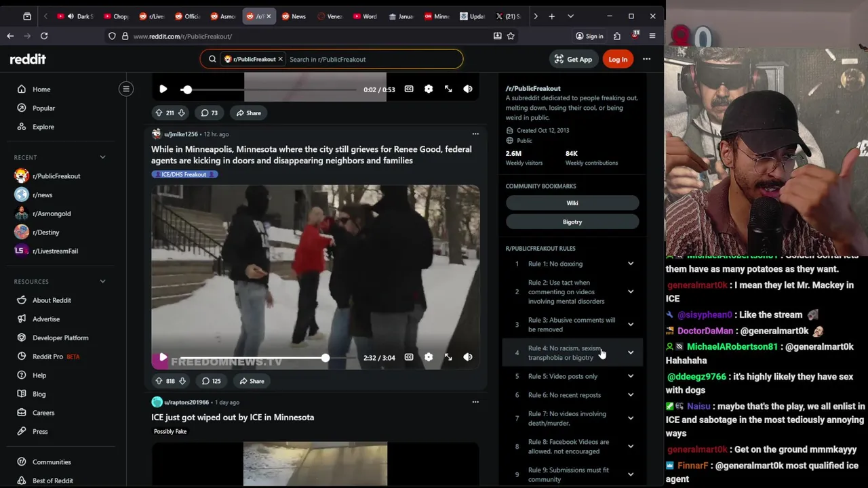Expand Rule 2 about mental disorders
This screenshot has height=488, width=868.
point(572,292)
